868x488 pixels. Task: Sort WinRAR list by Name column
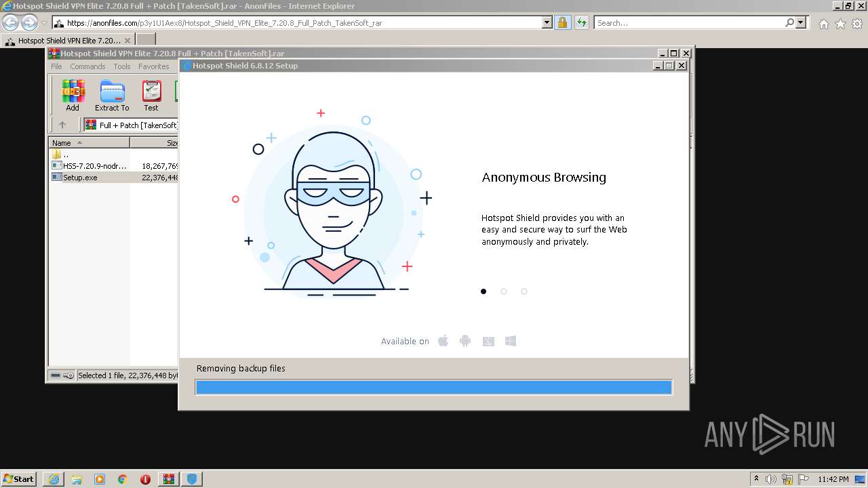click(90, 143)
